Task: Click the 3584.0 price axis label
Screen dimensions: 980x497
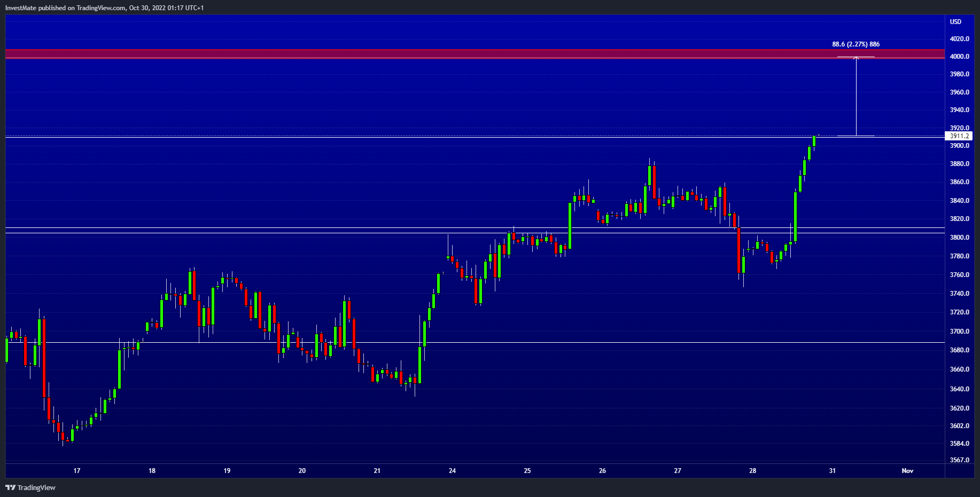Action: (960, 444)
